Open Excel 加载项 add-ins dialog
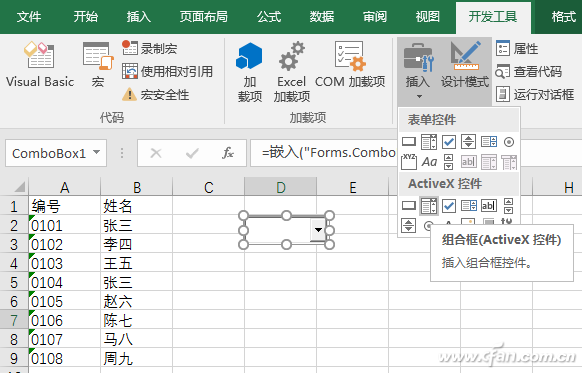The width and height of the screenshot is (582, 373). (x=292, y=72)
